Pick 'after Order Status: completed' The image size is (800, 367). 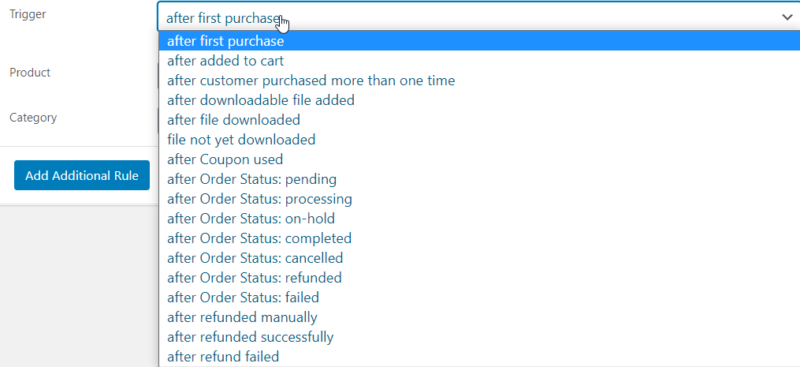tap(479, 238)
